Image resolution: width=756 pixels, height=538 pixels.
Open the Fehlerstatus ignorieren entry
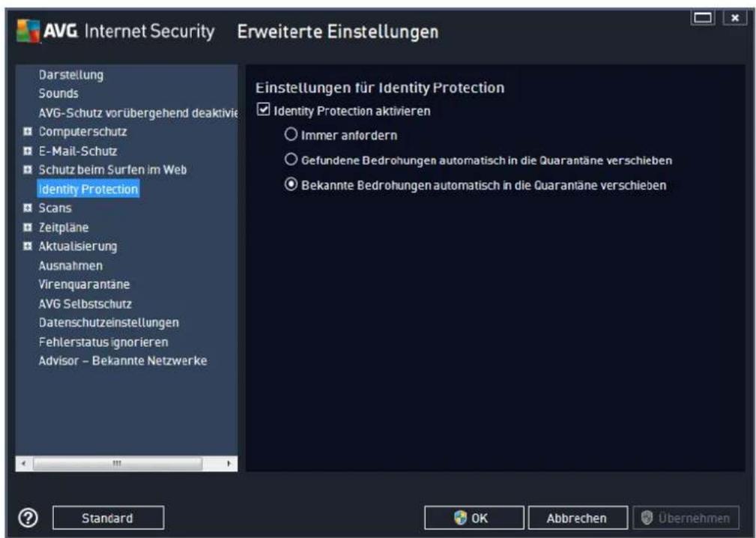(x=103, y=342)
